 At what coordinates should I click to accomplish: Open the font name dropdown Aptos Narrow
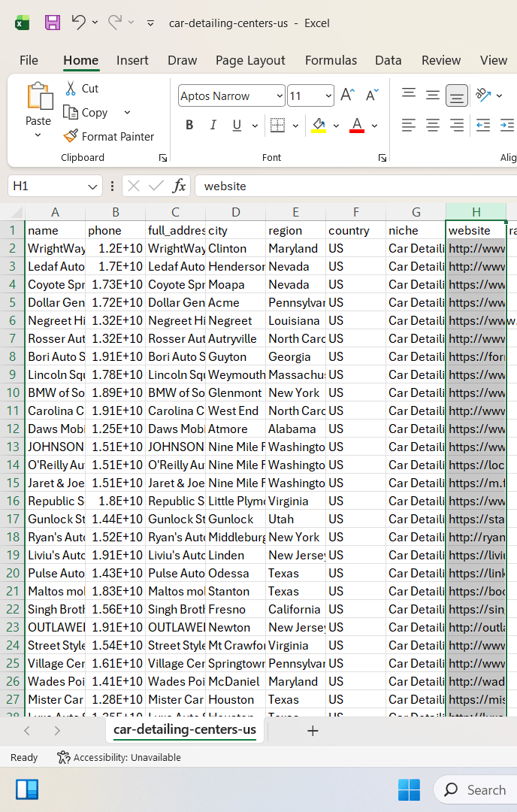click(x=280, y=95)
